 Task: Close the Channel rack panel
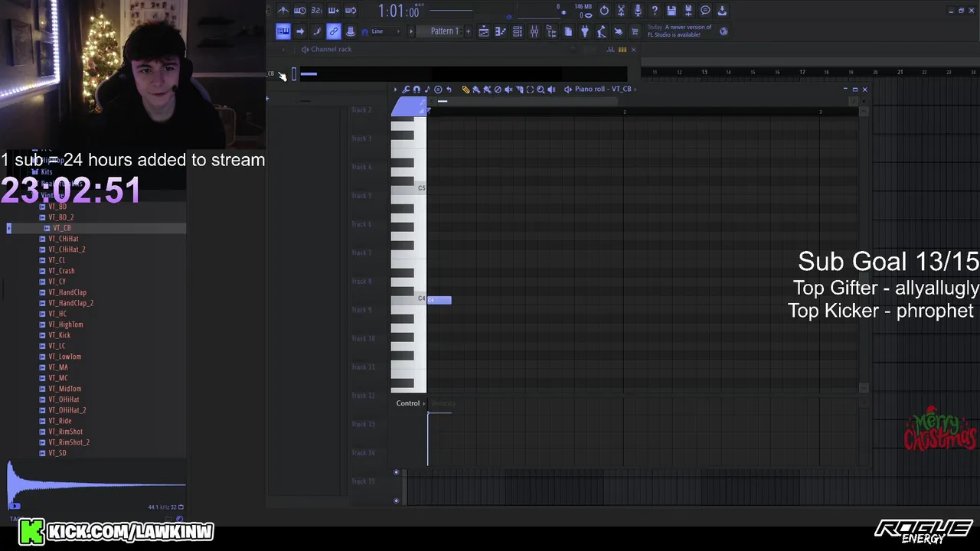pos(633,50)
